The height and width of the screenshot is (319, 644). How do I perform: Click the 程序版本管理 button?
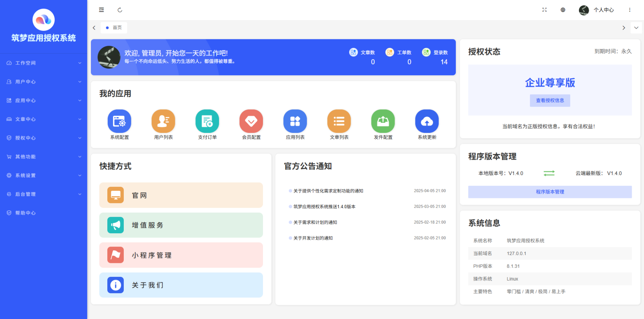click(550, 192)
